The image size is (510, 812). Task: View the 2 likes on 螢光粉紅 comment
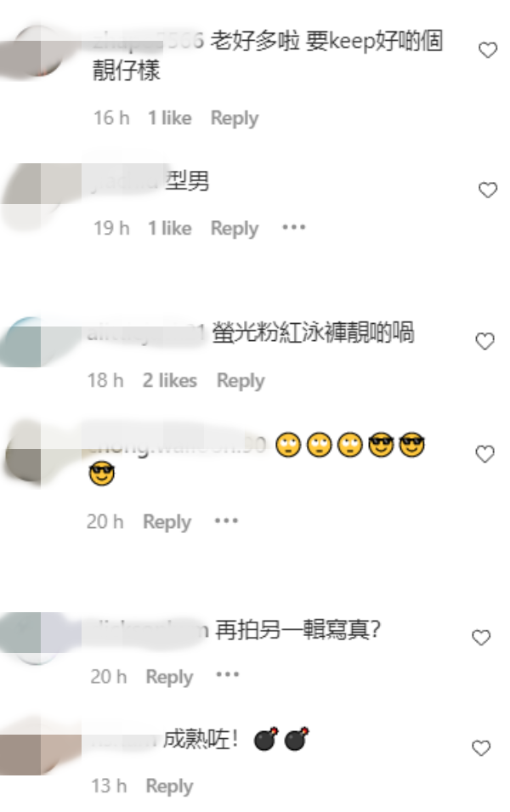170,381
